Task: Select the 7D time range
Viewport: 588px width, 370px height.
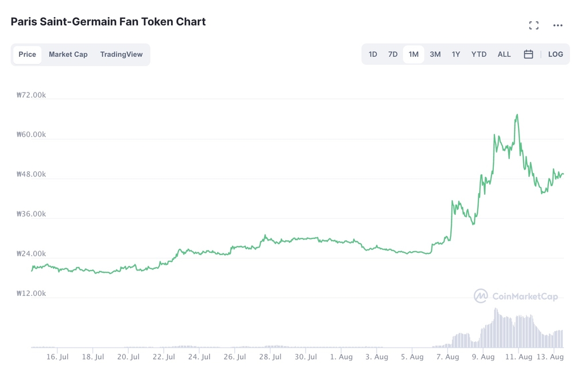Action: [393, 55]
